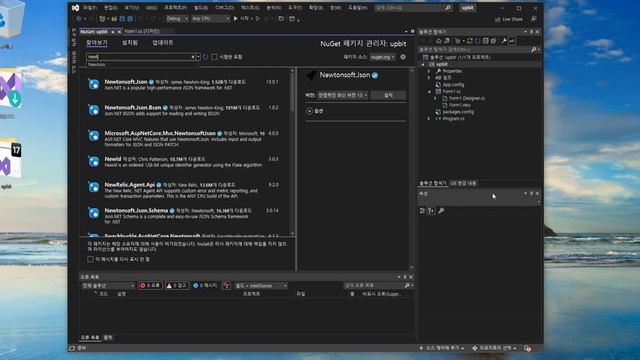Viewport: 640px width, 360px height.
Task: Expand the Program.cs tree node
Action: [429, 119]
